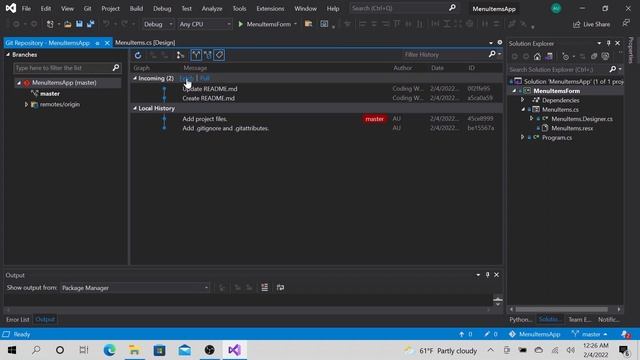The image size is (640, 360).
Task: Open the Show output from dropdown
Action: tap(135, 288)
